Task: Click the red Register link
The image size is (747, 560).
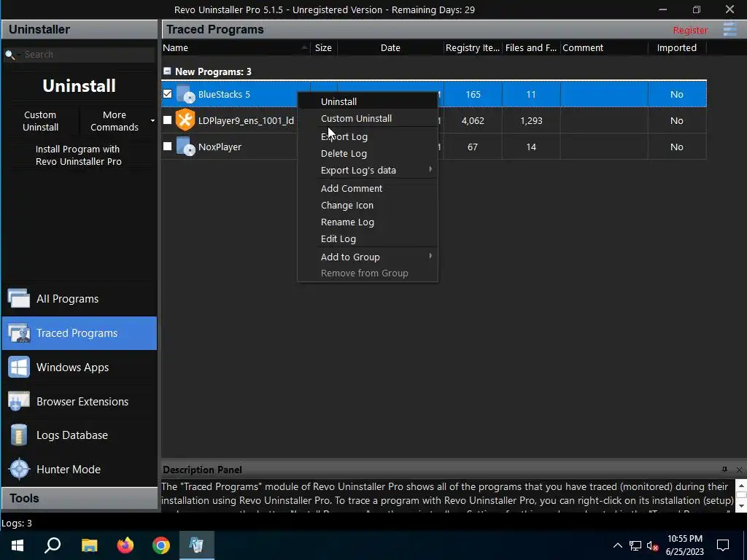Action: 690,30
